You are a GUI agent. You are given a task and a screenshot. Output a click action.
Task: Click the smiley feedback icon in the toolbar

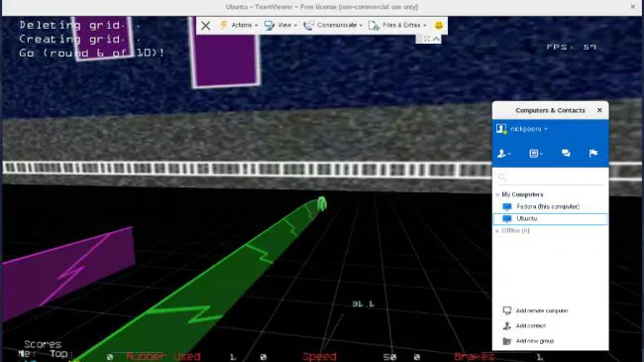pos(439,25)
